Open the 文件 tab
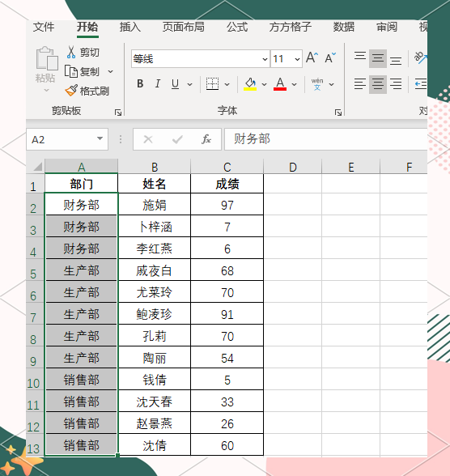 [44, 27]
